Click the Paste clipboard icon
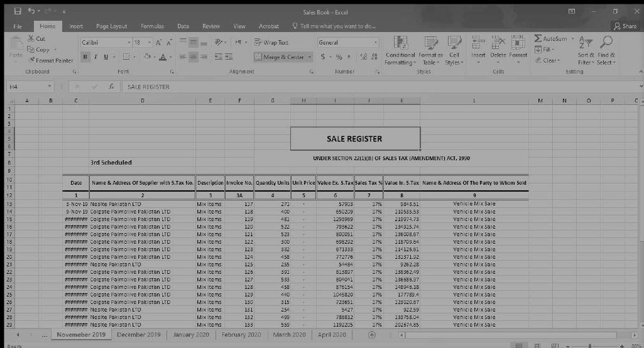 [x=16, y=43]
